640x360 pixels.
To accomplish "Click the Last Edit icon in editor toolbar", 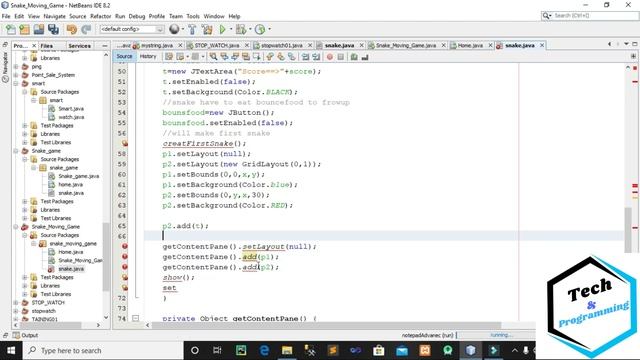I will click(169, 57).
